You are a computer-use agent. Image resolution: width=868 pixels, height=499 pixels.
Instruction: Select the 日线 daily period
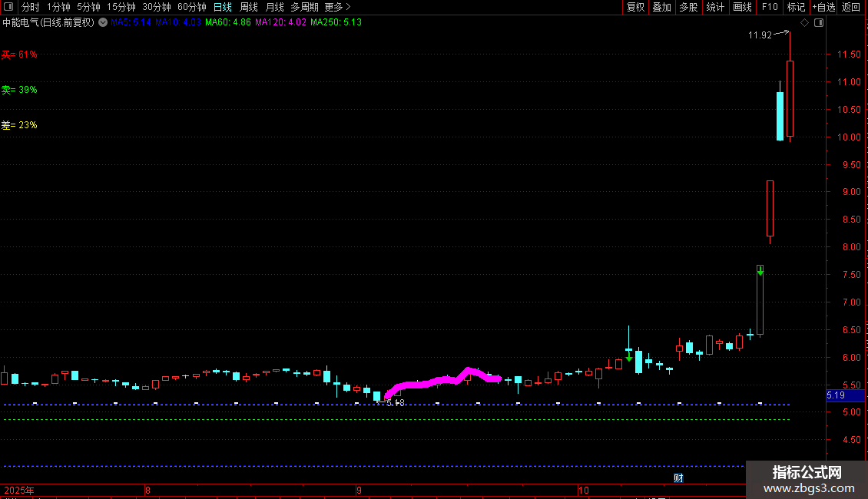(x=223, y=7)
